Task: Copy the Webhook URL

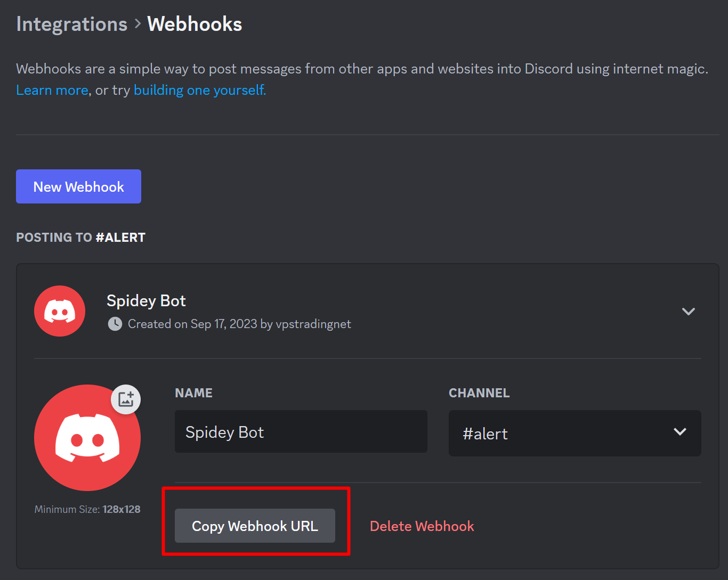Action: 255,526
